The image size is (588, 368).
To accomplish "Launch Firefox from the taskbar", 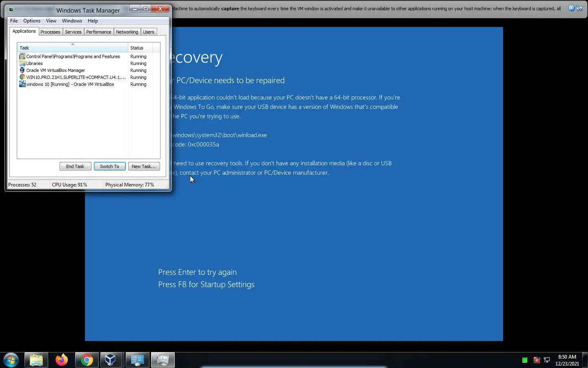I will (x=62, y=360).
